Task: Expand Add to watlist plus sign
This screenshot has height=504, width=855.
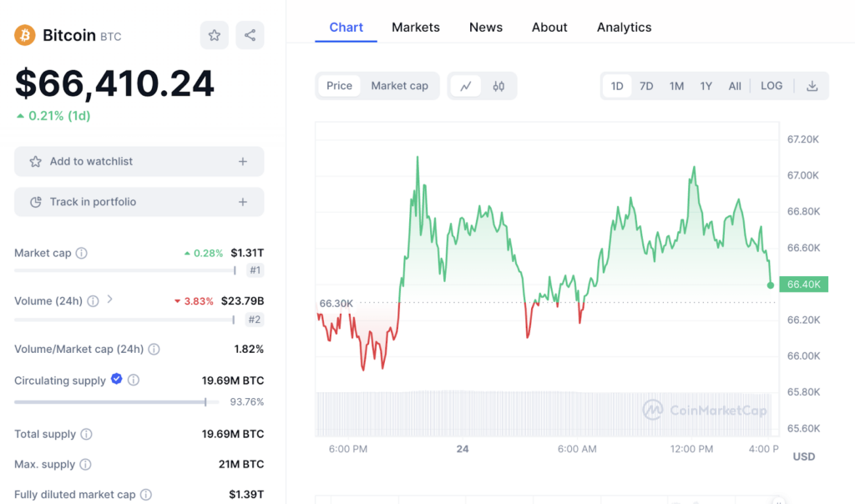Action: click(243, 162)
